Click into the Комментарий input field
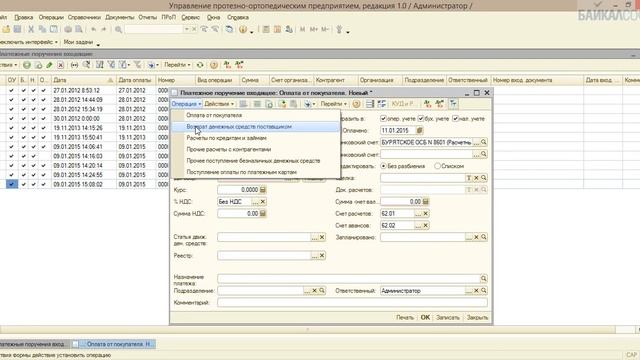The width and height of the screenshot is (640, 360). [x=352, y=303]
